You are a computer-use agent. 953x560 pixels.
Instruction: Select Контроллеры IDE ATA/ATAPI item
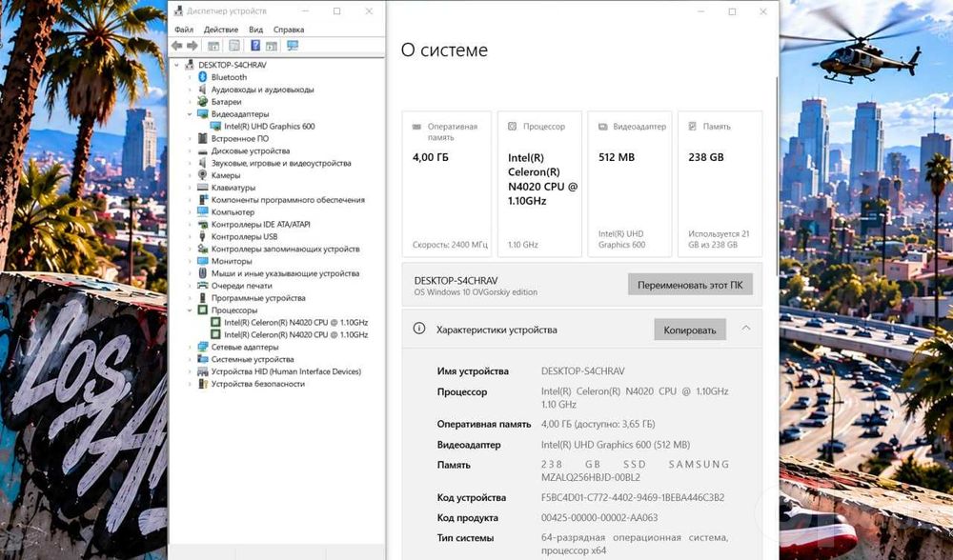pyautogui.click(x=261, y=224)
